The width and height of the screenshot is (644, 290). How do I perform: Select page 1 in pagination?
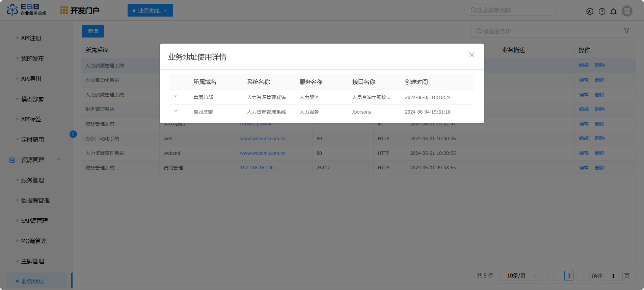(x=569, y=275)
